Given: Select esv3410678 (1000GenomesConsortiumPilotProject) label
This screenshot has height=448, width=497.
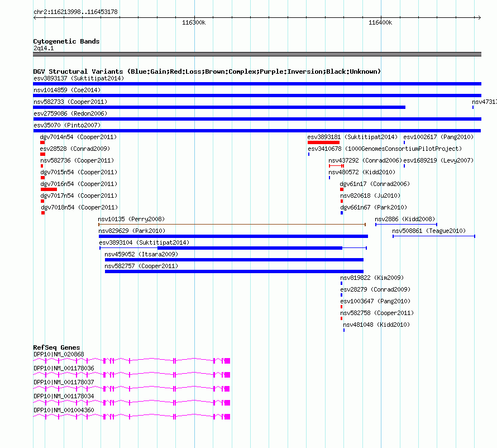Looking at the screenshot, I should coord(385,149).
